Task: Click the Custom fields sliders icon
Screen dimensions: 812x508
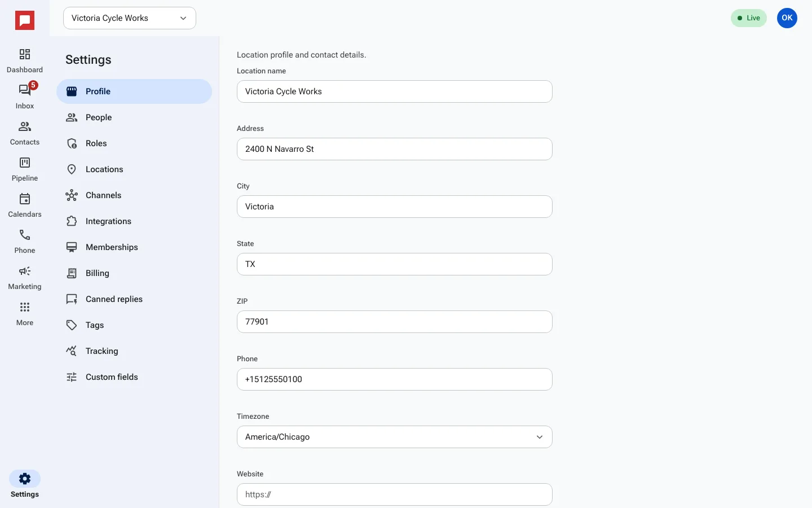Action: tap(72, 377)
